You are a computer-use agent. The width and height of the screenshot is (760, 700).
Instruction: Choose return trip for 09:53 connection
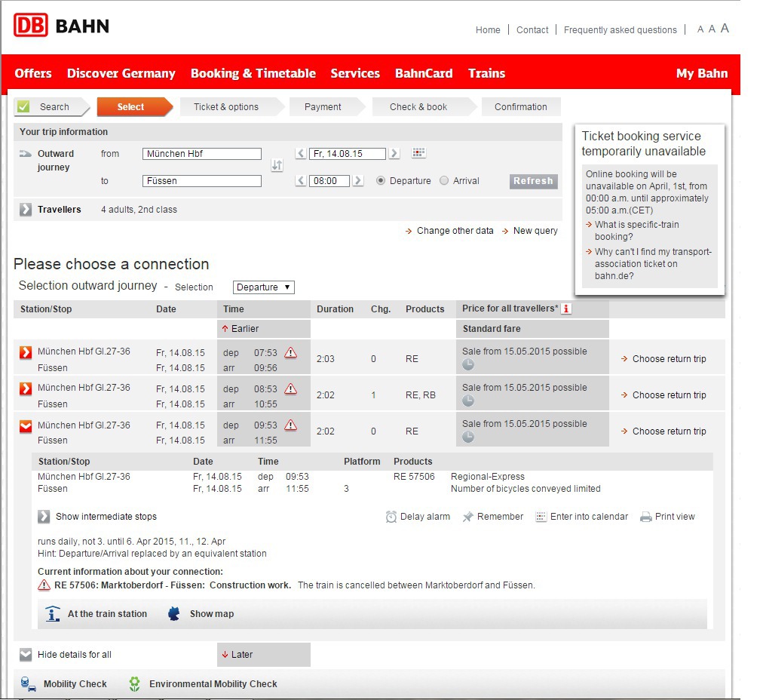pyautogui.click(x=663, y=431)
